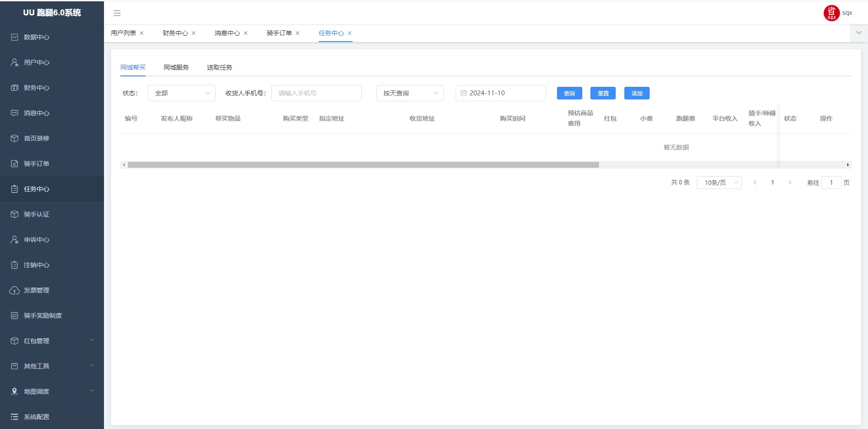Click the 骑手奖励制度 list icon
This screenshot has height=429, width=868.
tap(14, 316)
